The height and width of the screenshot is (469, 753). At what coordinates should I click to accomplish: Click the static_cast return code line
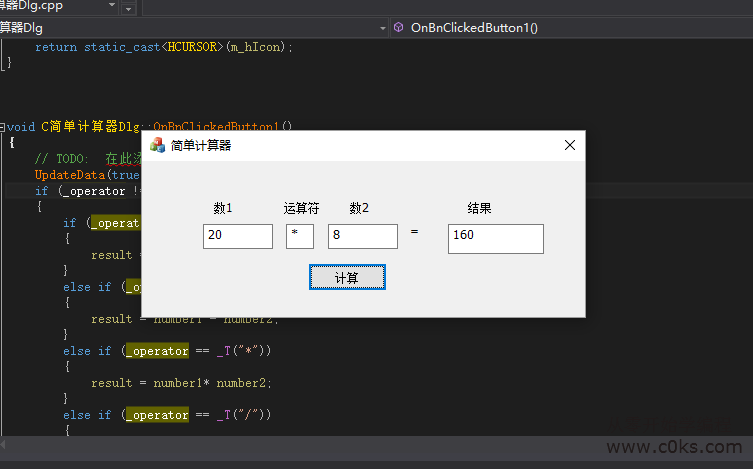click(x=164, y=47)
